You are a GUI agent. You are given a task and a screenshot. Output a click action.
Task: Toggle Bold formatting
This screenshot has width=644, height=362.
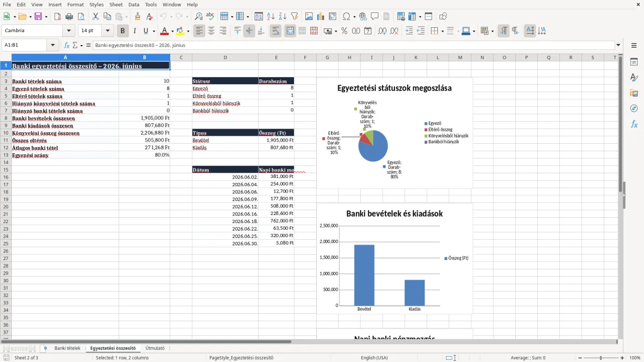pyautogui.click(x=123, y=31)
